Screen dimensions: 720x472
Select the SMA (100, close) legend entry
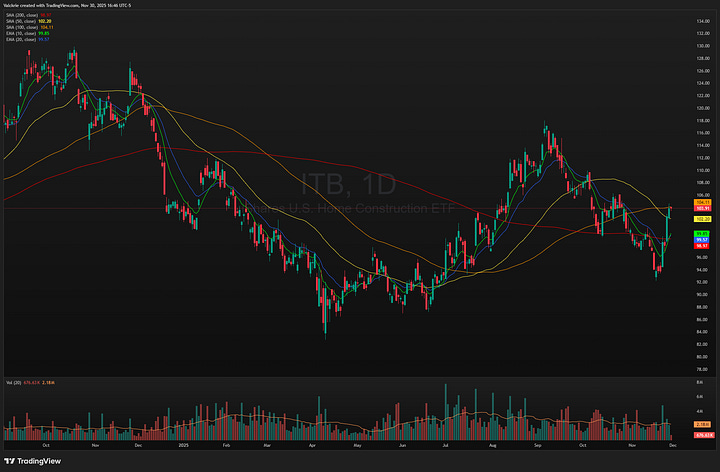pyautogui.click(x=29, y=27)
